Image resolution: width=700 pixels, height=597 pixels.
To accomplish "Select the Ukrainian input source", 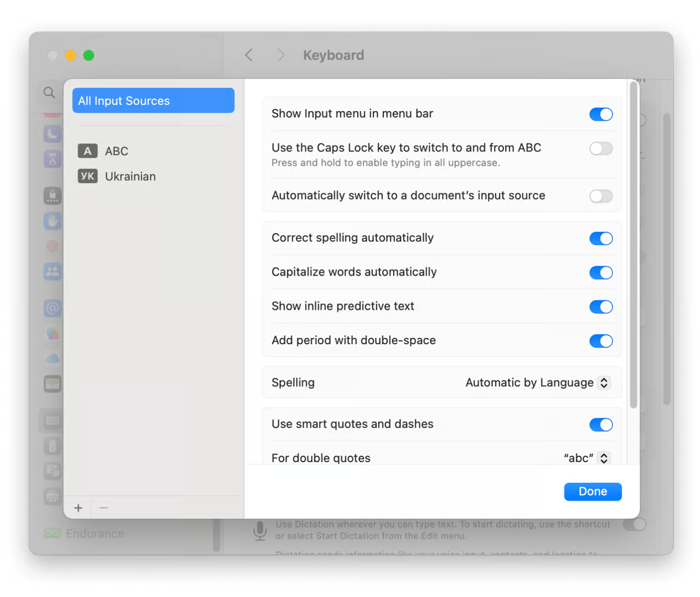I will pos(130,177).
